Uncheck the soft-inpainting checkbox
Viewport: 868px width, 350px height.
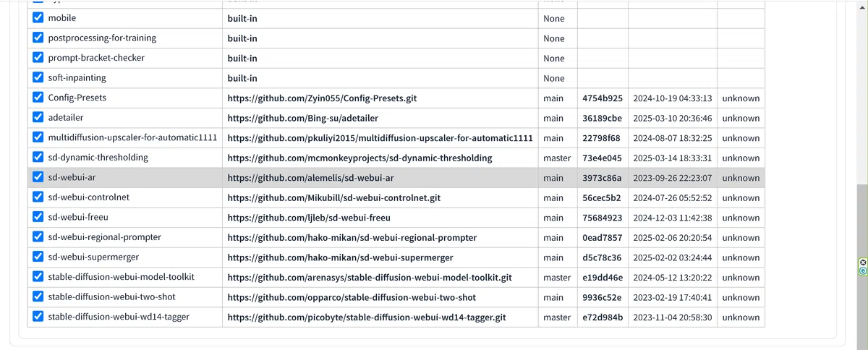[x=38, y=78]
